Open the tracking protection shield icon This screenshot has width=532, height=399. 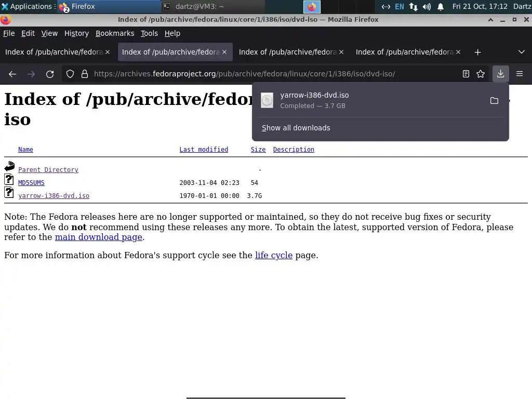pos(70,74)
